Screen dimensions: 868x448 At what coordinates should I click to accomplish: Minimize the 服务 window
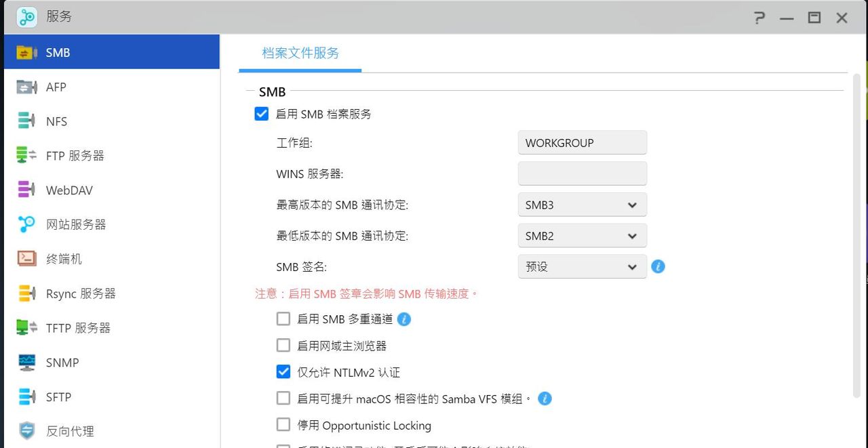[787, 18]
